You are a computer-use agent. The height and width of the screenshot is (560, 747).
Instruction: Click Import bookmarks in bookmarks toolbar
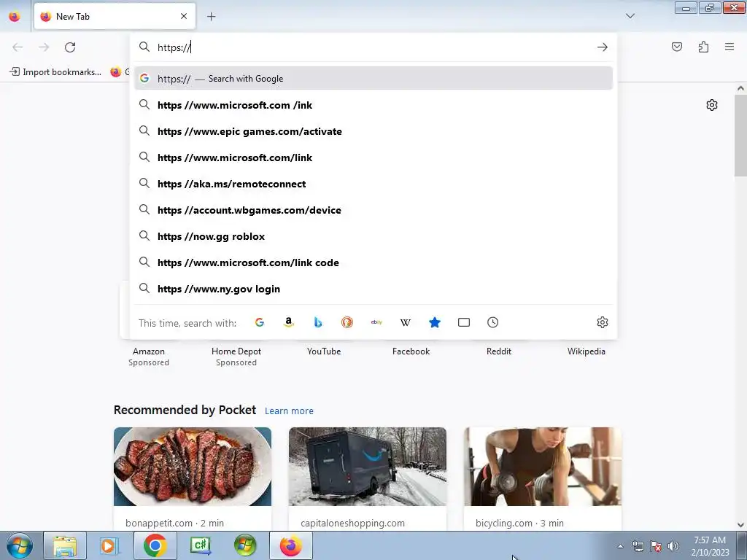click(x=55, y=72)
